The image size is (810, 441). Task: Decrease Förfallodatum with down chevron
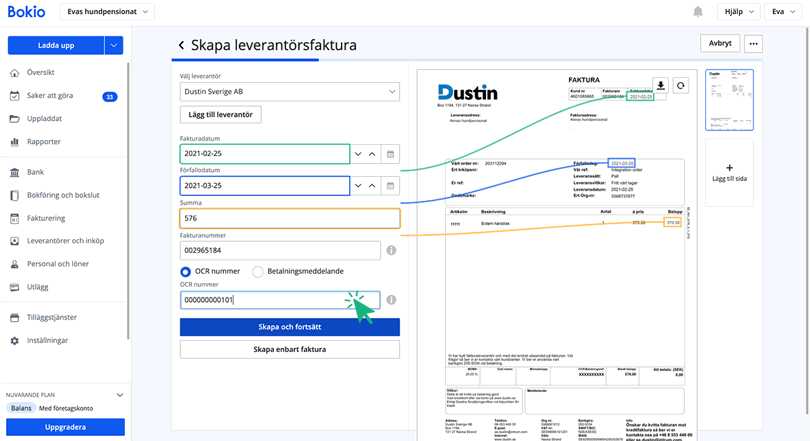pos(358,185)
